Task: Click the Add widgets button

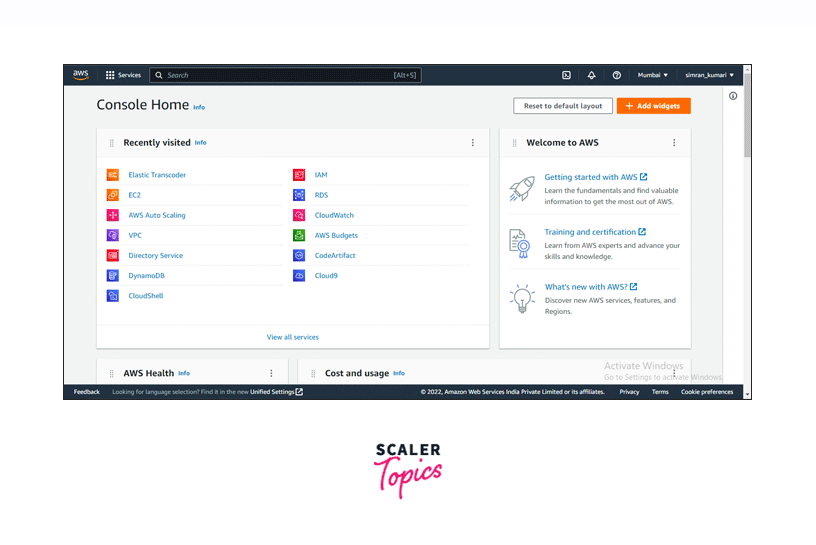Action: [653, 106]
